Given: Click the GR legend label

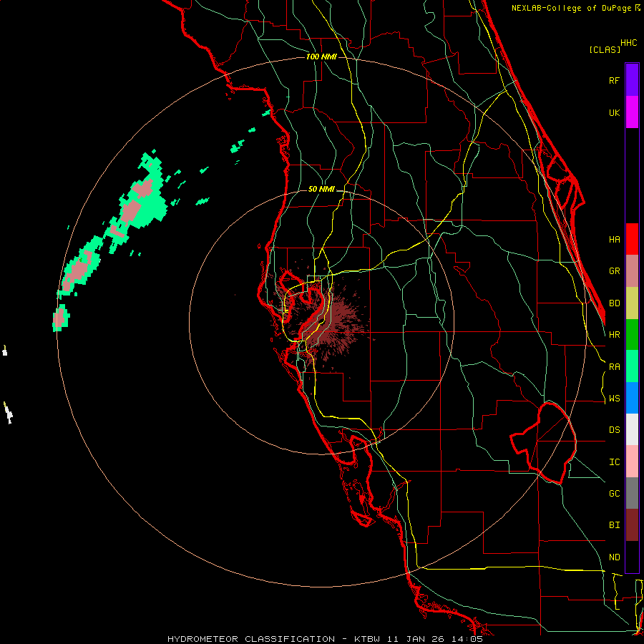Looking at the screenshot, I should (614, 271).
